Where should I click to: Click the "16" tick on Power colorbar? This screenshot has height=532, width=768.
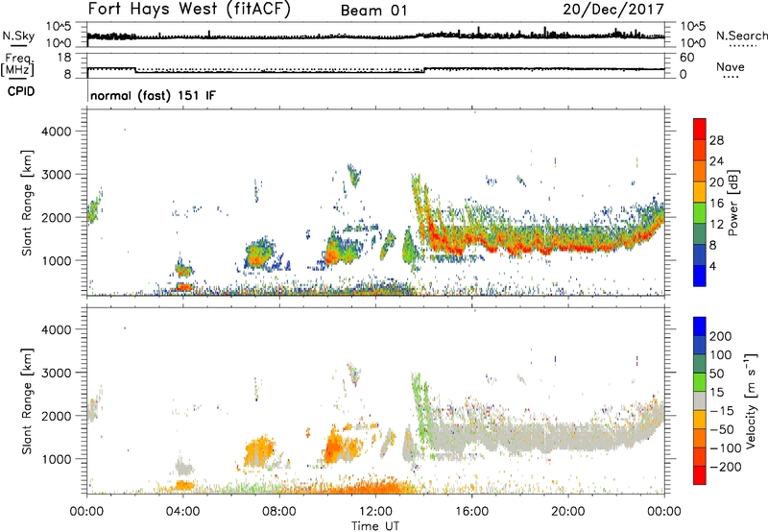pyautogui.click(x=716, y=204)
